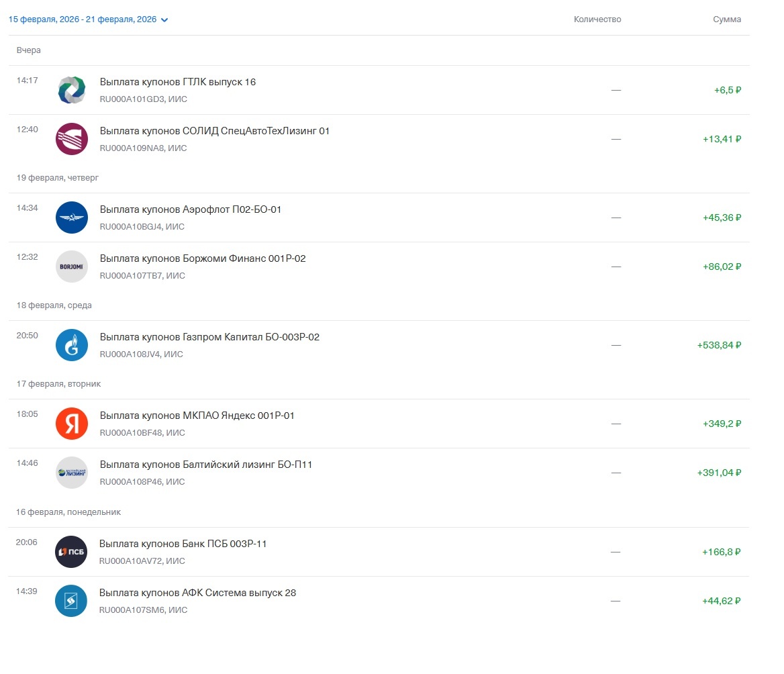Click the АФК Система logo icon
This screenshot has width=784, height=674.
[71, 601]
